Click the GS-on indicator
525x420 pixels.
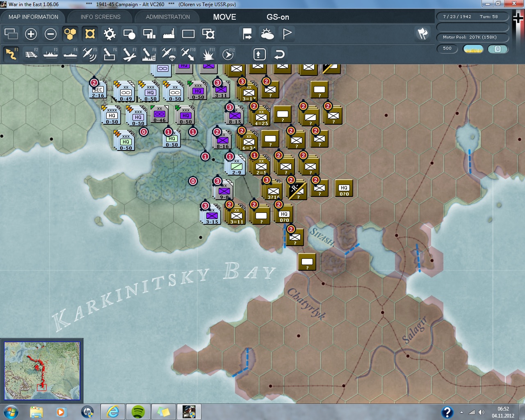click(x=278, y=17)
